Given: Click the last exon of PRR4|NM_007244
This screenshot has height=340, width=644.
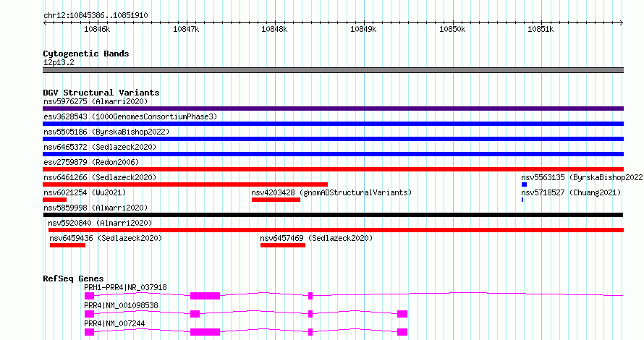Looking at the screenshot, I should (402, 332).
